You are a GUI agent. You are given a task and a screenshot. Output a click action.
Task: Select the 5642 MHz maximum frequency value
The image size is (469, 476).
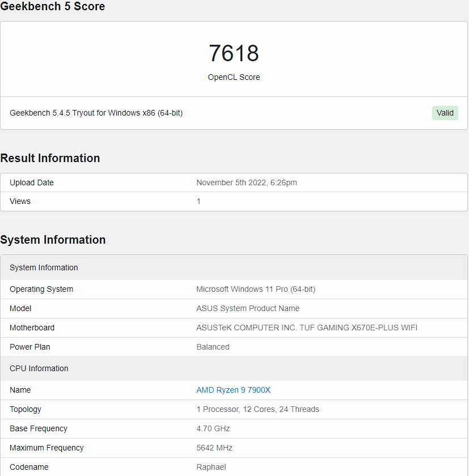pyautogui.click(x=214, y=448)
